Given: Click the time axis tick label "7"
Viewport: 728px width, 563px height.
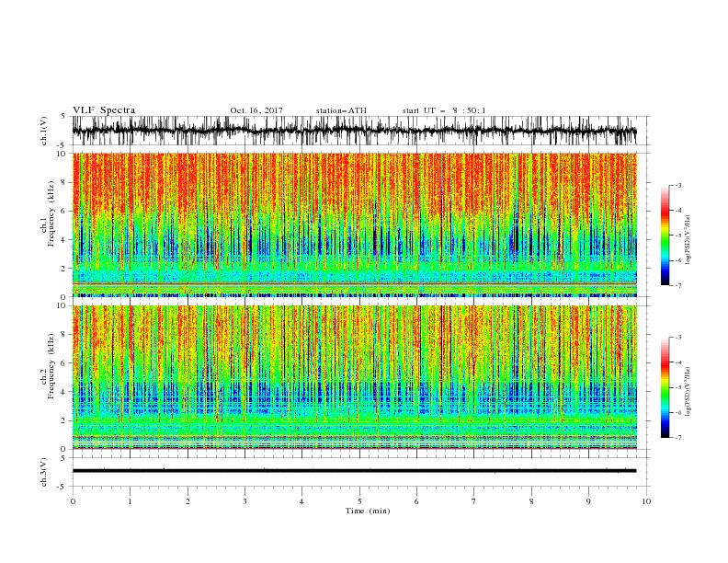Looking at the screenshot, I should 474,501.
